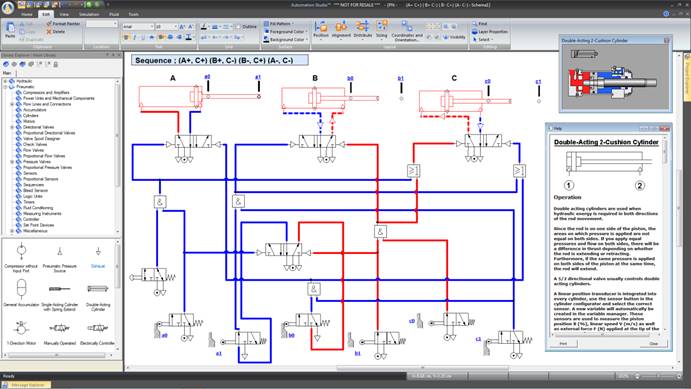Click the component library horizontal scrollbar

pyautogui.click(x=59, y=355)
